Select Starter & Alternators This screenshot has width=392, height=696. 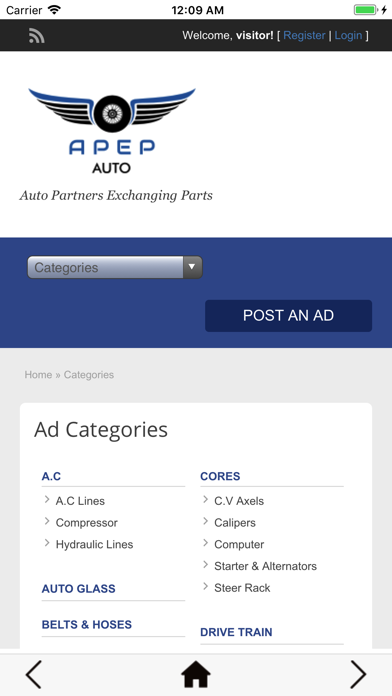(265, 566)
